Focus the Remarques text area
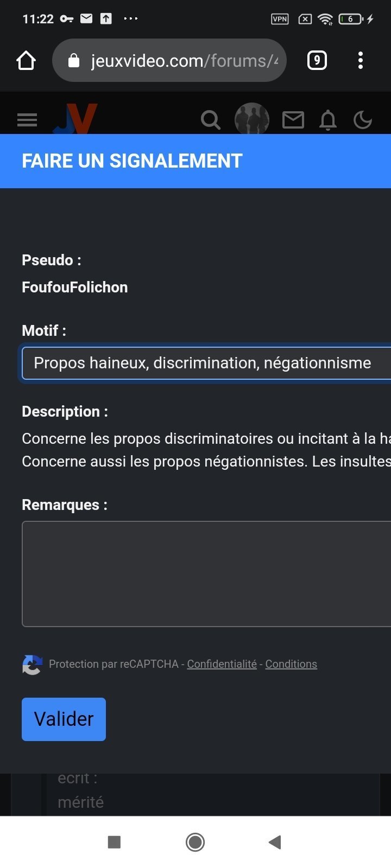The height and width of the screenshot is (868, 391). click(206, 574)
